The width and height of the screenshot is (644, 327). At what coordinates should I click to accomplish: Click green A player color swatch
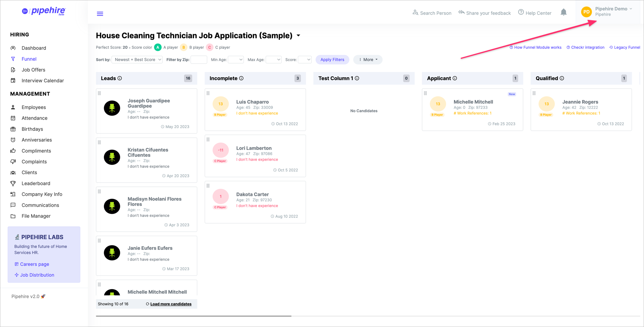pyautogui.click(x=158, y=48)
